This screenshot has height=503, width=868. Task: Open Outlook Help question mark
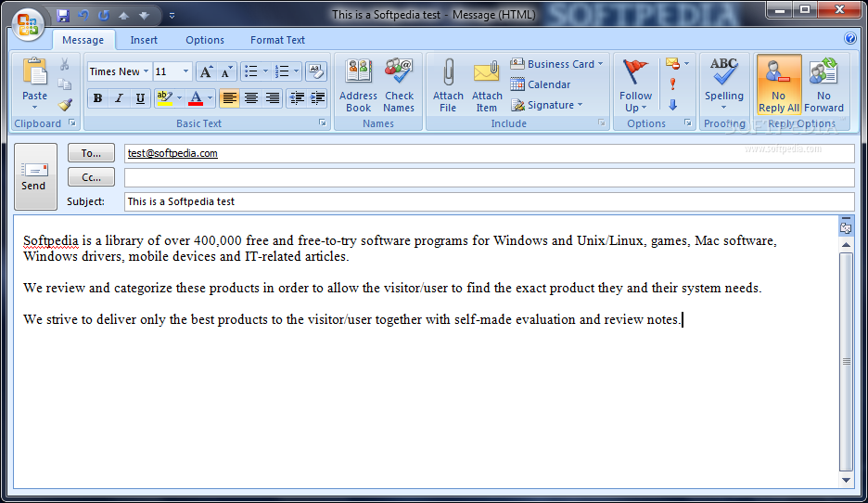[x=849, y=38]
